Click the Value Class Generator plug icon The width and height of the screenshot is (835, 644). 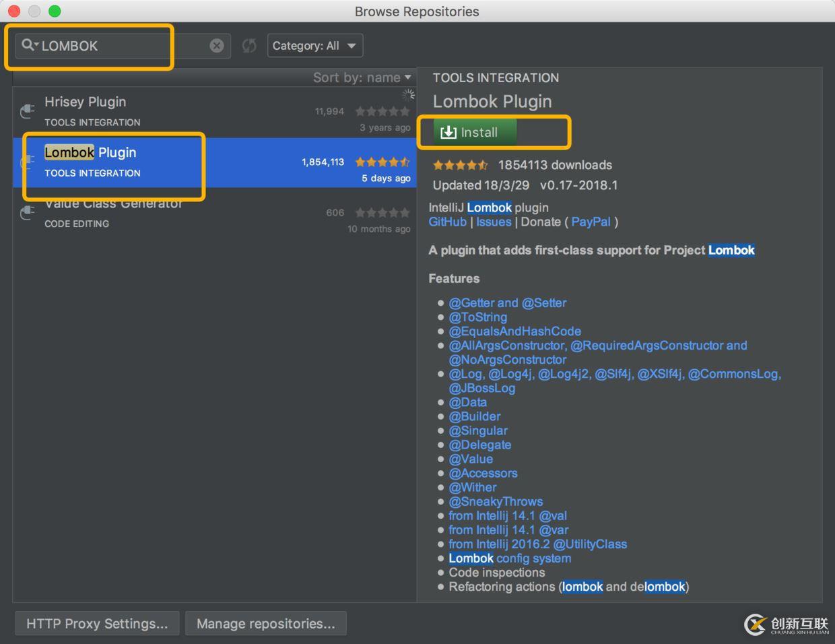click(x=27, y=212)
